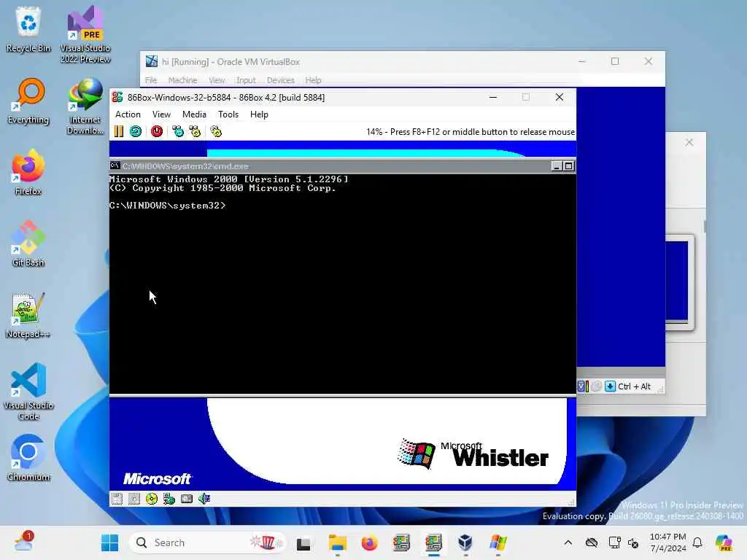
Task: Select Everything desktop shortcut
Action: click(28, 101)
